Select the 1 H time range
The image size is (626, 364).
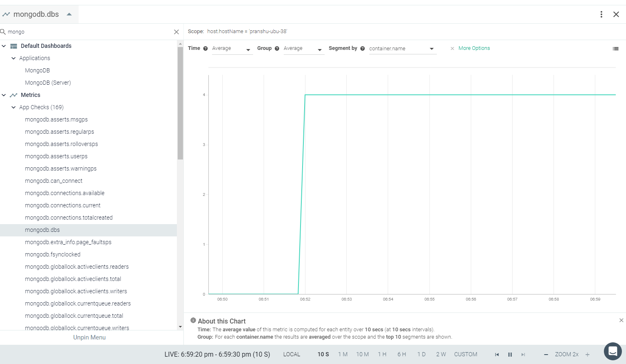click(x=382, y=355)
